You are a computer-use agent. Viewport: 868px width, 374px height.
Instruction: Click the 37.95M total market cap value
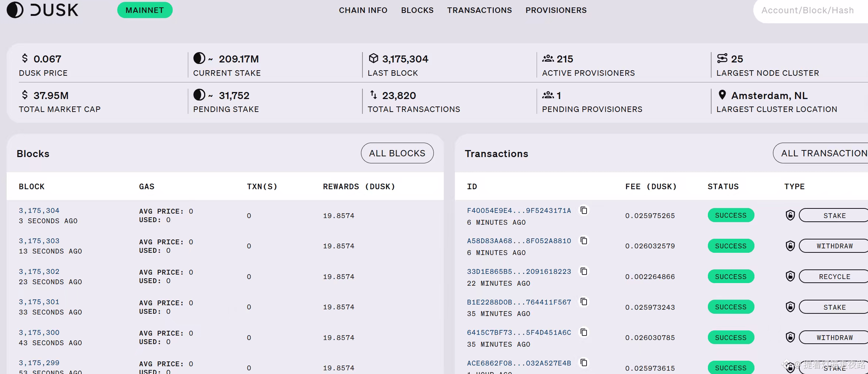51,95
